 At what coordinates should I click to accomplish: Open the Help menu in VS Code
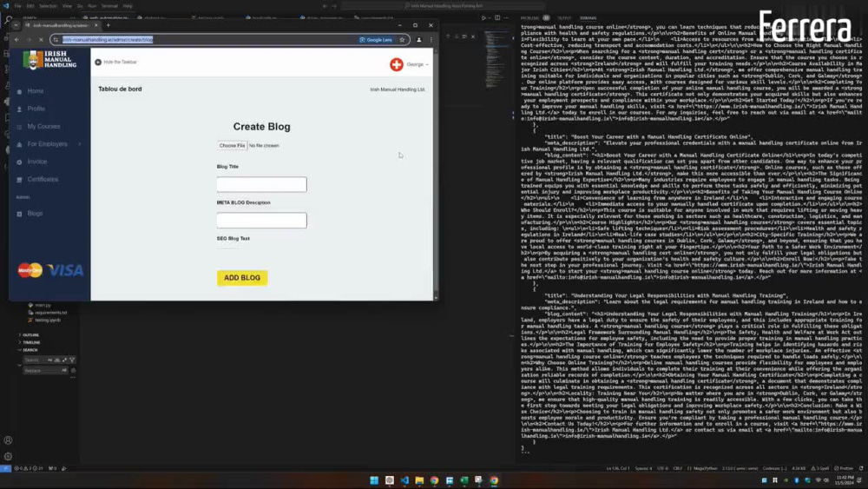(128, 6)
